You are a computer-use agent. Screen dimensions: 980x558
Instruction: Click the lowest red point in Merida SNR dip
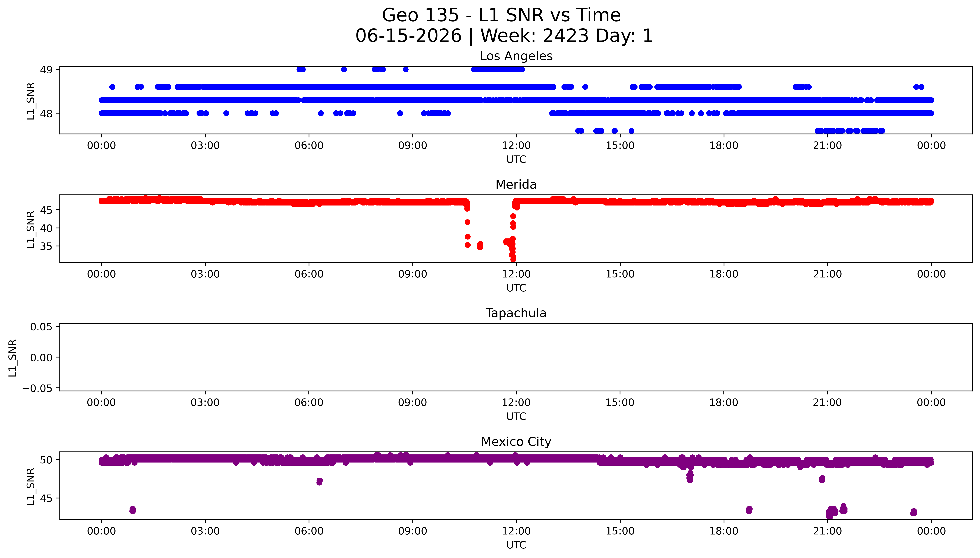pyautogui.click(x=513, y=259)
